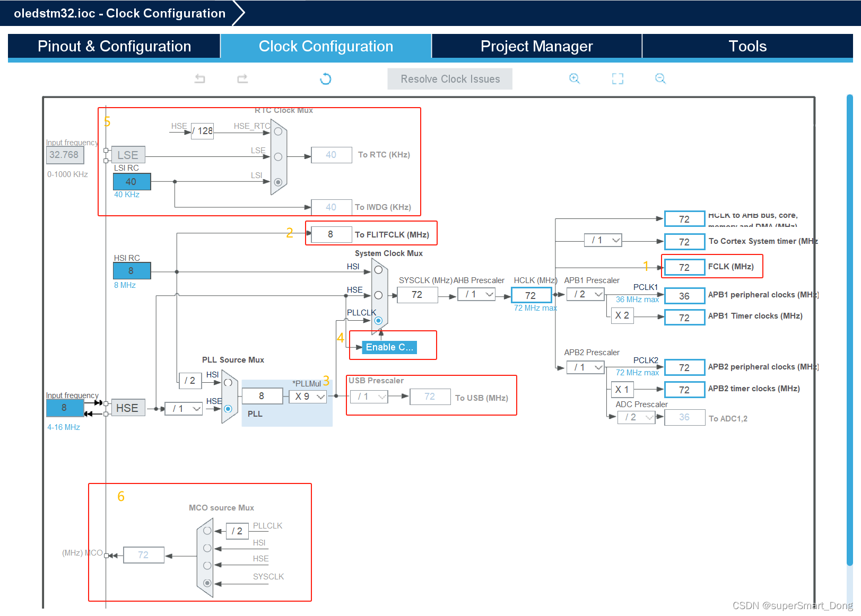Click LSI RC 40 KHz box

point(132,182)
